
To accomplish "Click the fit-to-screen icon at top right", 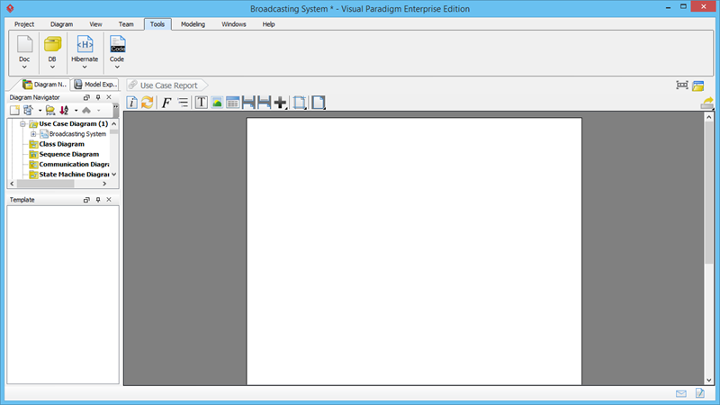I will 682,85.
